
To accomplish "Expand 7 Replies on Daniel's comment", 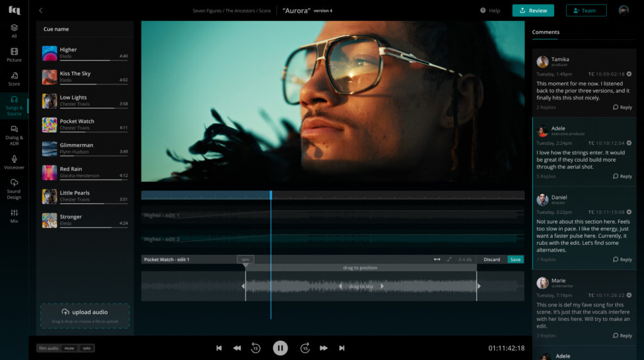I will tap(546, 260).
